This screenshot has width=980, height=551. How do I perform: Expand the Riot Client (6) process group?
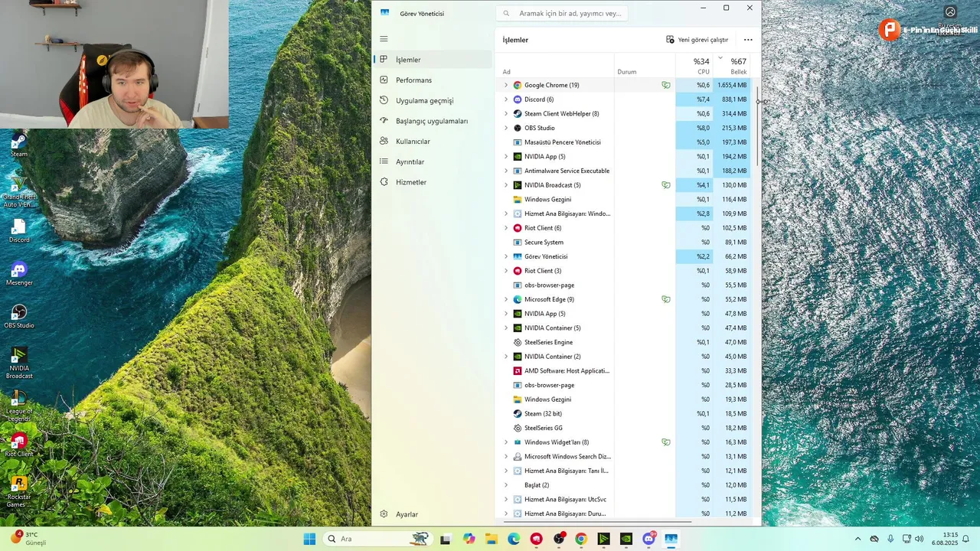[505, 228]
